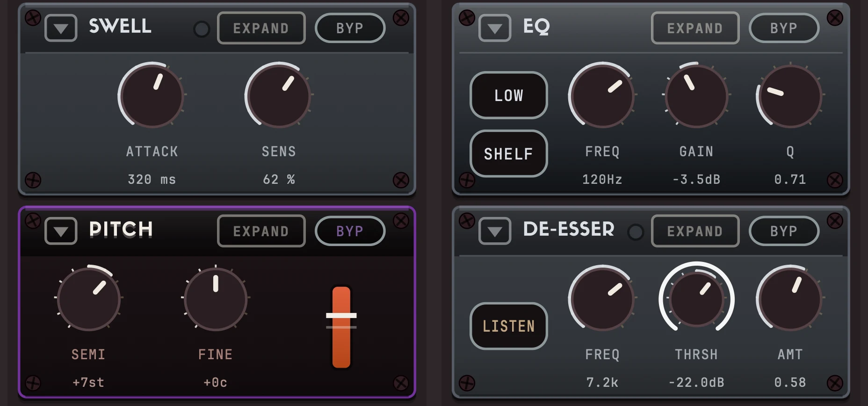Click the PITCH FINE knob
This screenshot has height=406, width=868.
[216, 298]
